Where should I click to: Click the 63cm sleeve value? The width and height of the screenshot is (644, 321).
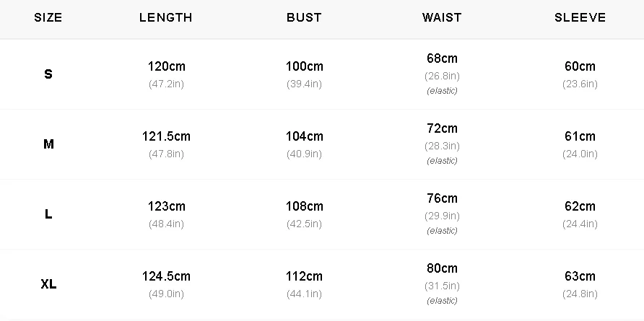(580, 276)
